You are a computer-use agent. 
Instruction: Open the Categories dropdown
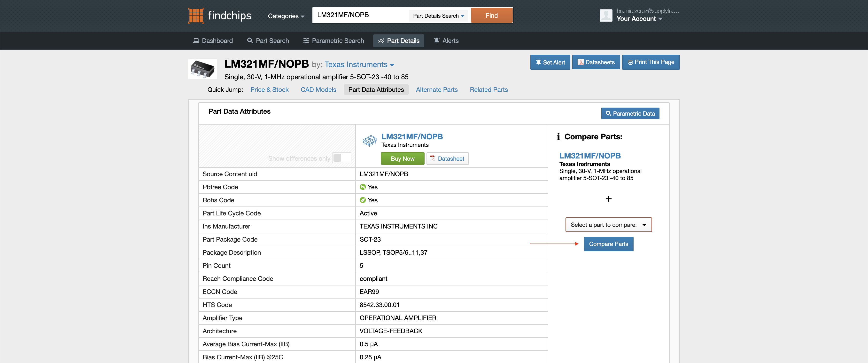tap(286, 16)
